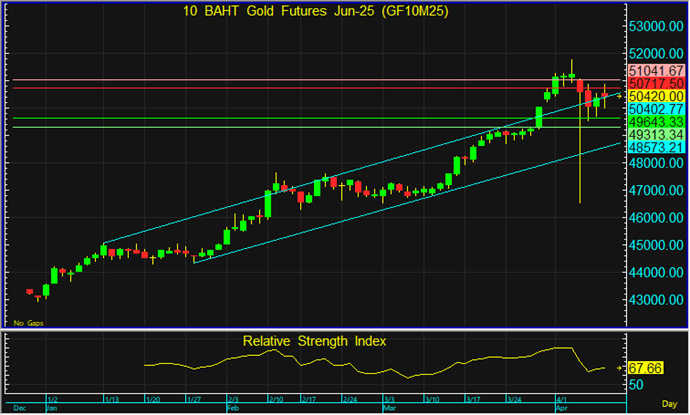Select the cyan 50402.77 channel label
690x415 pixels.
point(656,108)
